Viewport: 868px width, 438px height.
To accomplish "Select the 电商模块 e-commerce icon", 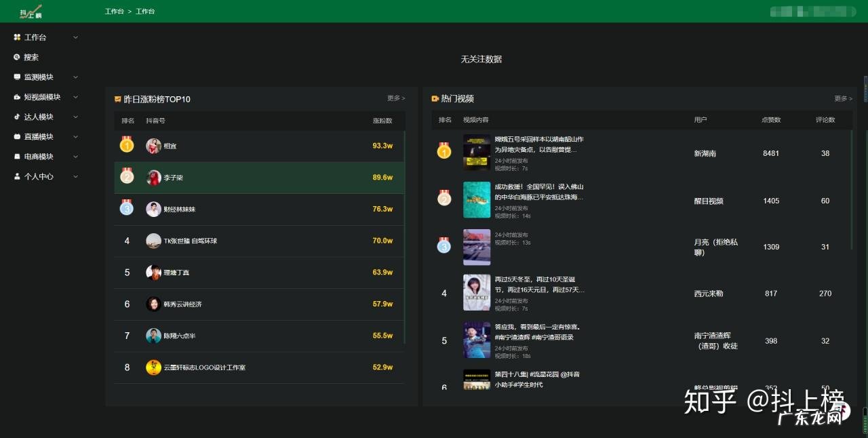I will coord(18,157).
